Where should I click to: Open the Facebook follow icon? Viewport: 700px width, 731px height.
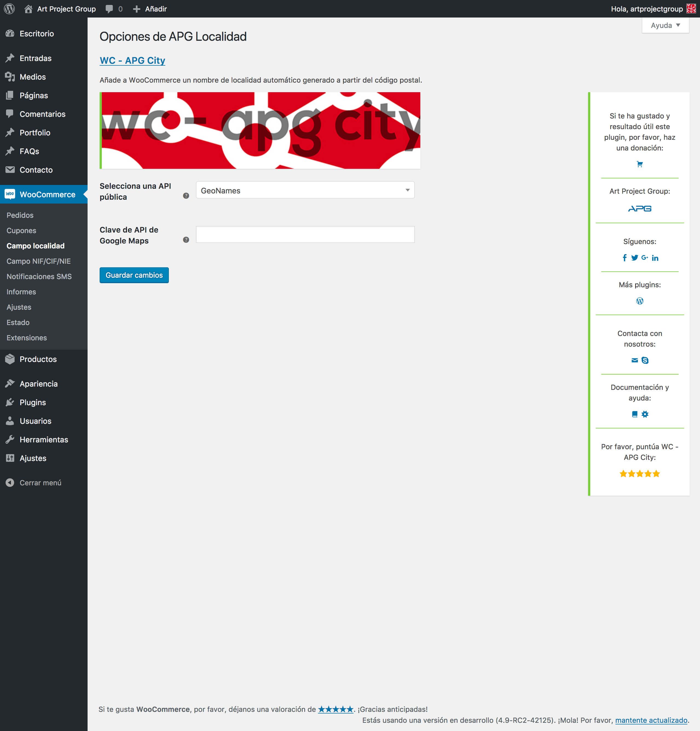624,258
